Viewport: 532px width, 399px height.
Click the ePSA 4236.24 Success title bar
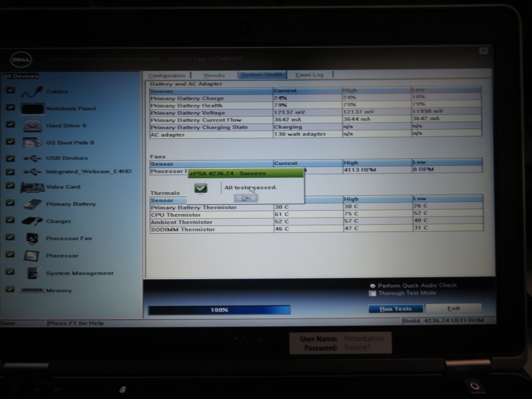246,174
